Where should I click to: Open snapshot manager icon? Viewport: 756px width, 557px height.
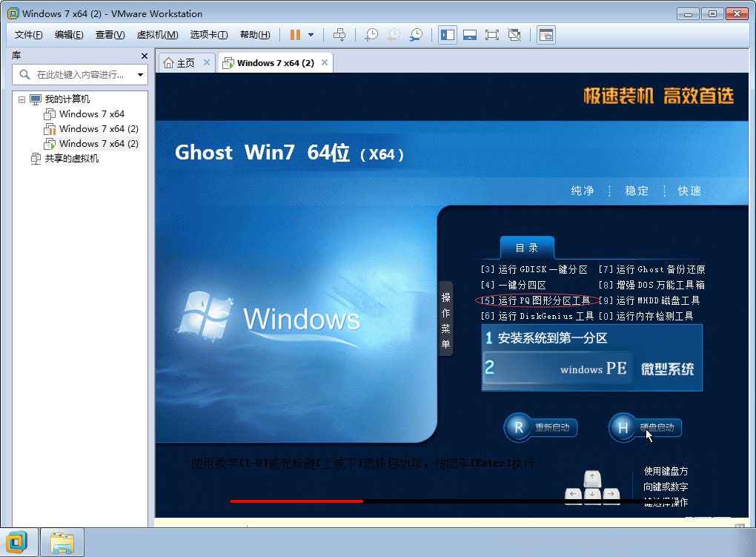416,35
